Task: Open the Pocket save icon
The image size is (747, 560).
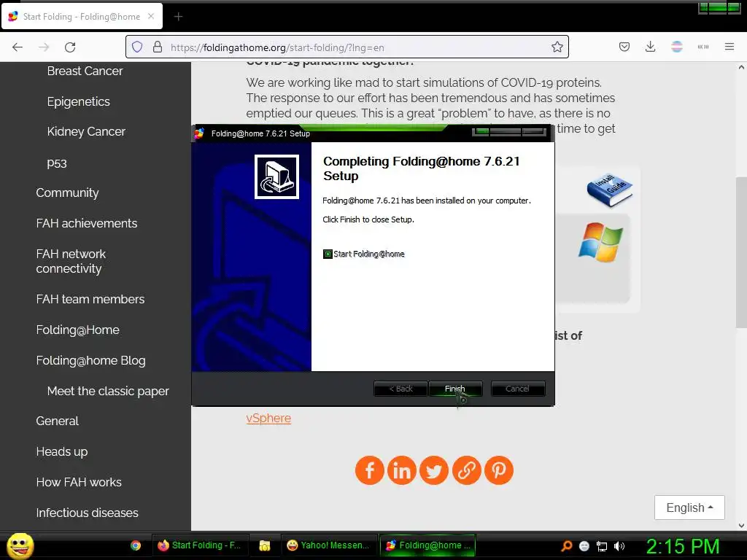Action: [x=624, y=47]
